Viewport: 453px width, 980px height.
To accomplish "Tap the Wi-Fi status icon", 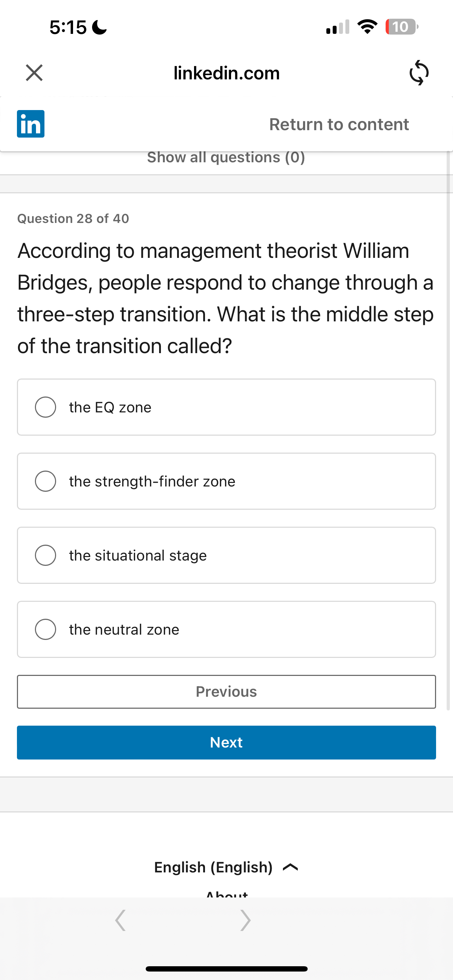I will (367, 27).
